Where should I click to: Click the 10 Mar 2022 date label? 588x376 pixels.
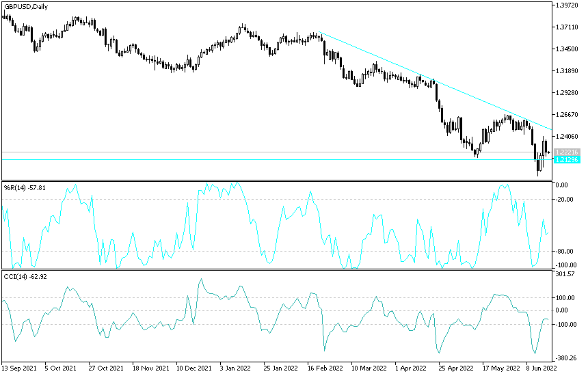pos(369,368)
